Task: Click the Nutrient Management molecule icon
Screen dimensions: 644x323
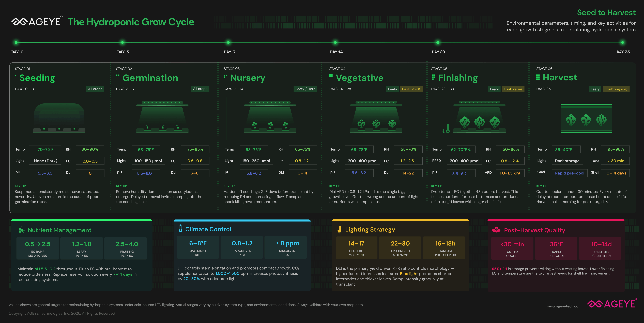Action: [x=21, y=230]
